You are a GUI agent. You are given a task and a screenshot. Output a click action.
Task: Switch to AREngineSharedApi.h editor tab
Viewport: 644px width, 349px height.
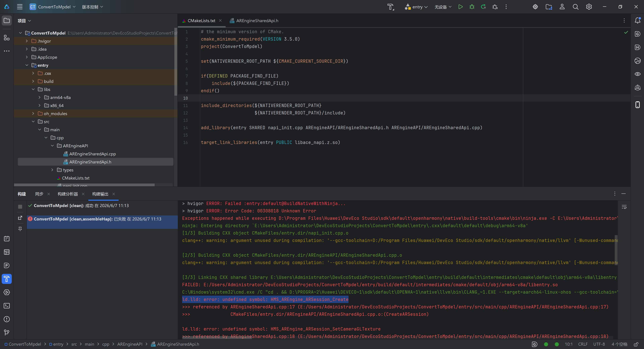pyautogui.click(x=254, y=21)
